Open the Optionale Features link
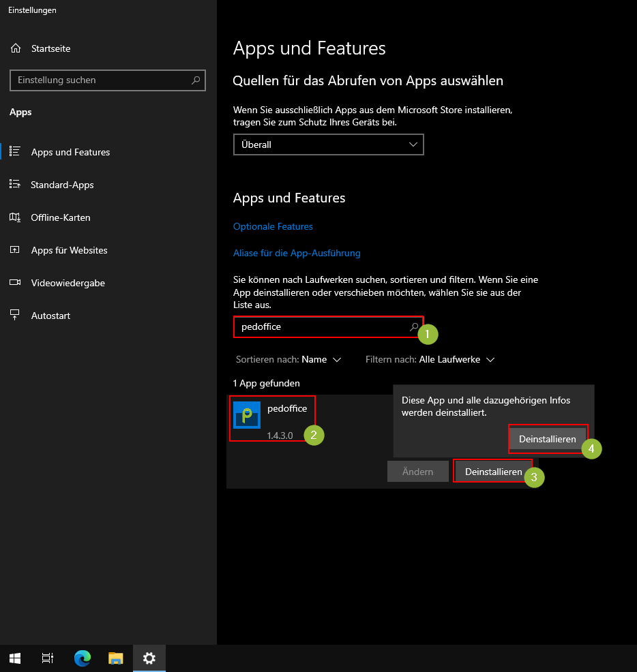 point(273,226)
